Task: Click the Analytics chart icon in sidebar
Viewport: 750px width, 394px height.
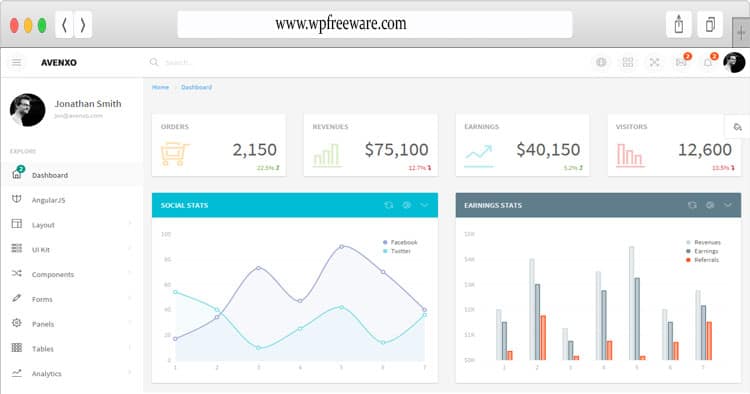Action: point(16,372)
